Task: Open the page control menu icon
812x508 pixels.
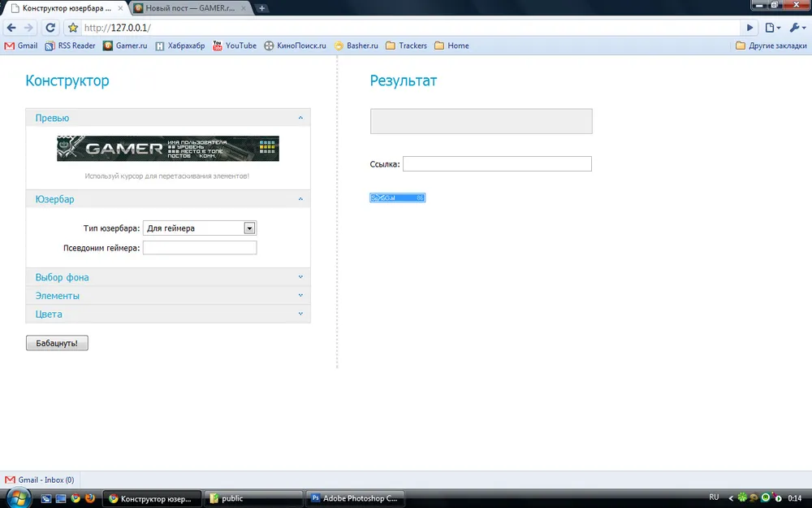Action: coord(772,28)
